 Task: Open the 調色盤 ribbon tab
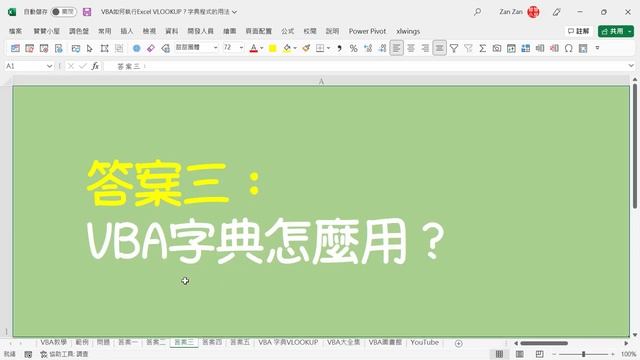tap(79, 31)
